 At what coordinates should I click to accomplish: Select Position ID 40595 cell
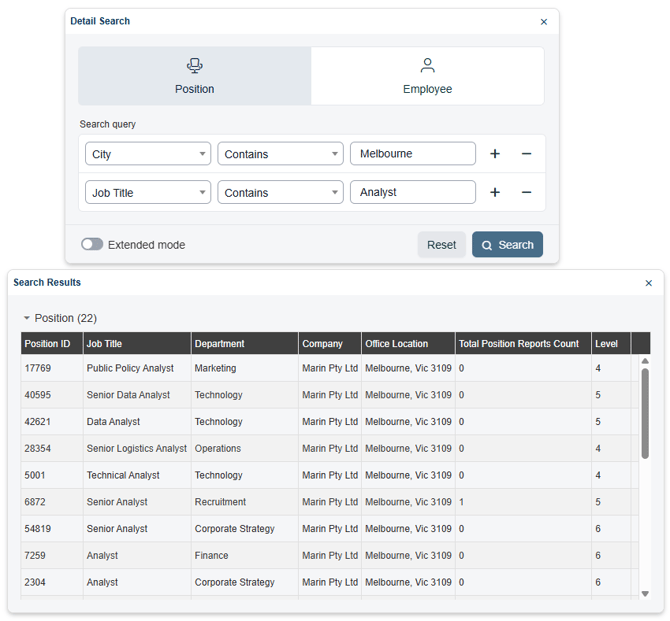click(x=52, y=395)
